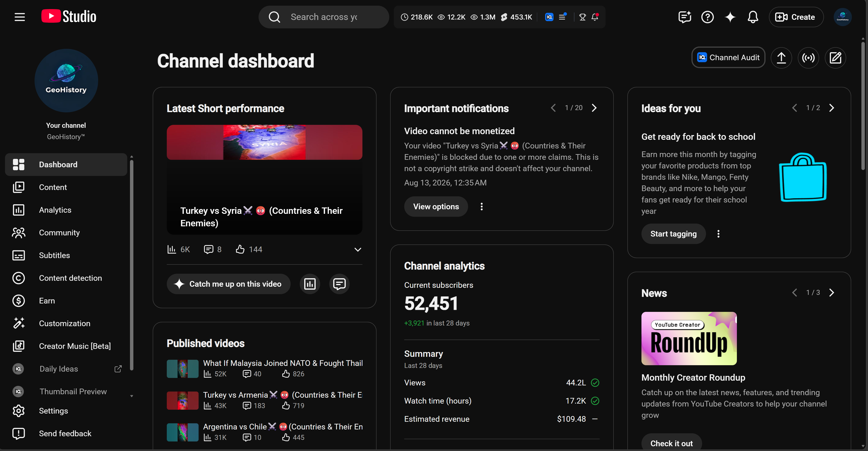The height and width of the screenshot is (451, 868).
Task: Click the sparkle Ask Studio icon
Action: point(730,17)
